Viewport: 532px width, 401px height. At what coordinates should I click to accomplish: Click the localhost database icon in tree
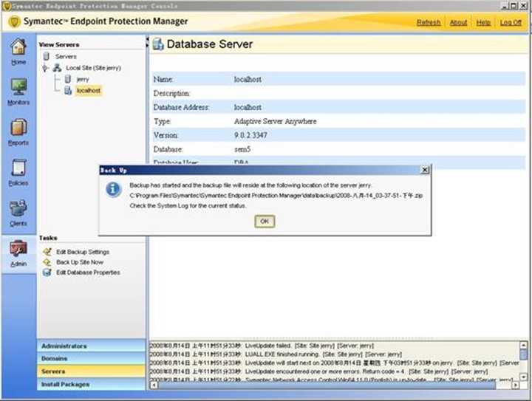68,91
